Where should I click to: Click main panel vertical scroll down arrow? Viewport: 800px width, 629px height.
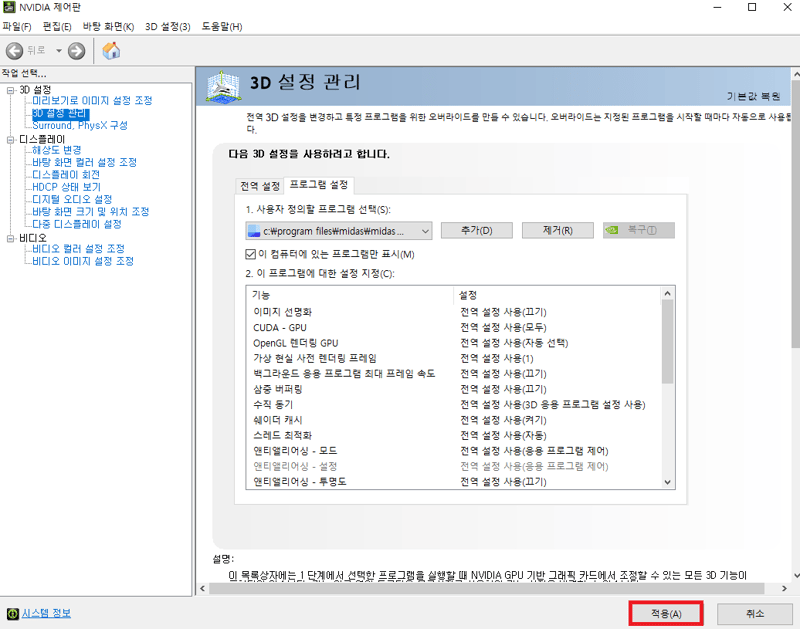(x=796, y=576)
